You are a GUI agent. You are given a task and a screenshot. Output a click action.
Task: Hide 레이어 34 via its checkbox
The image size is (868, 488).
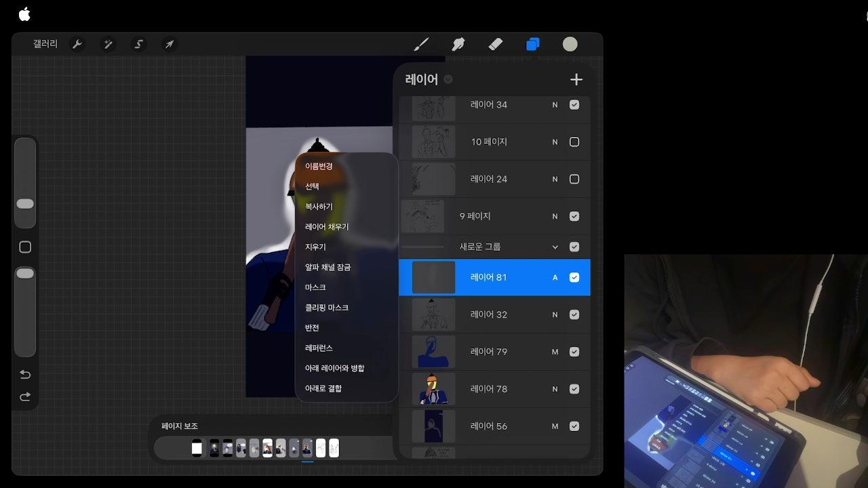(x=574, y=104)
